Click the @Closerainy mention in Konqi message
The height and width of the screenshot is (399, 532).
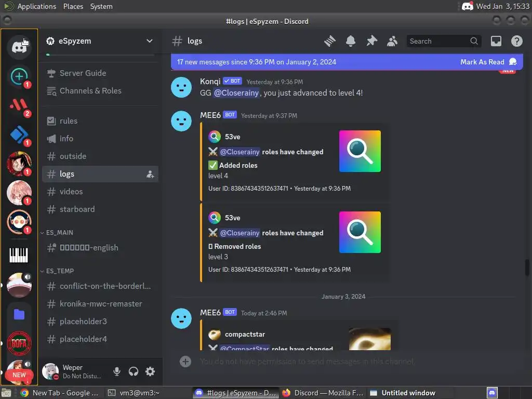[x=236, y=92]
